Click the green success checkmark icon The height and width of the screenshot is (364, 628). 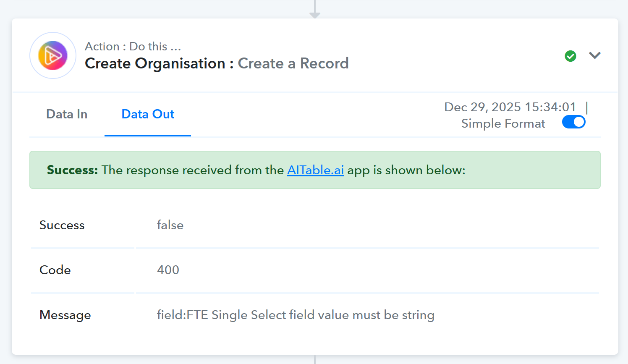[x=570, y=56]
